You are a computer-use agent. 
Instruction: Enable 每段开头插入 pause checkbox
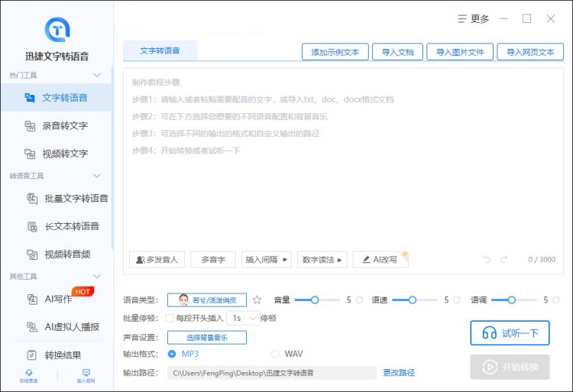coord(170,318)
